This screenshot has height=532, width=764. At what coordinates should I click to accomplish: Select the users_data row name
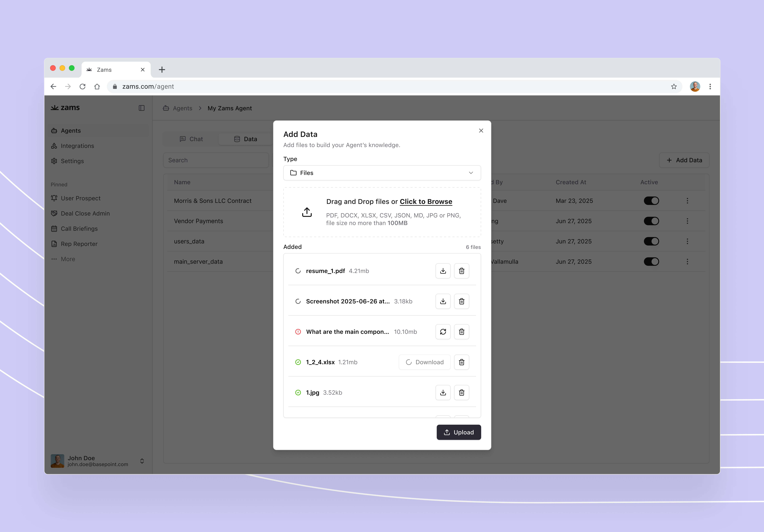189,241
